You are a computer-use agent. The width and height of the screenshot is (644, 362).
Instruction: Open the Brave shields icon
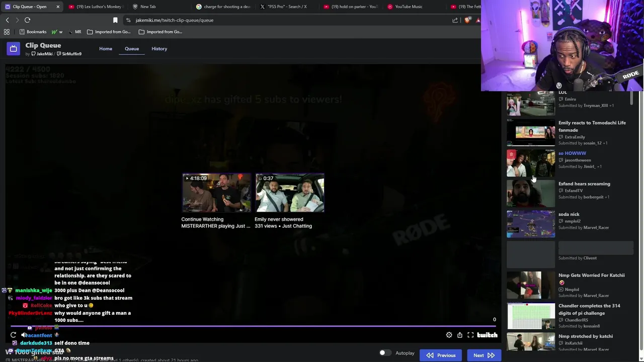pos(467,20)
